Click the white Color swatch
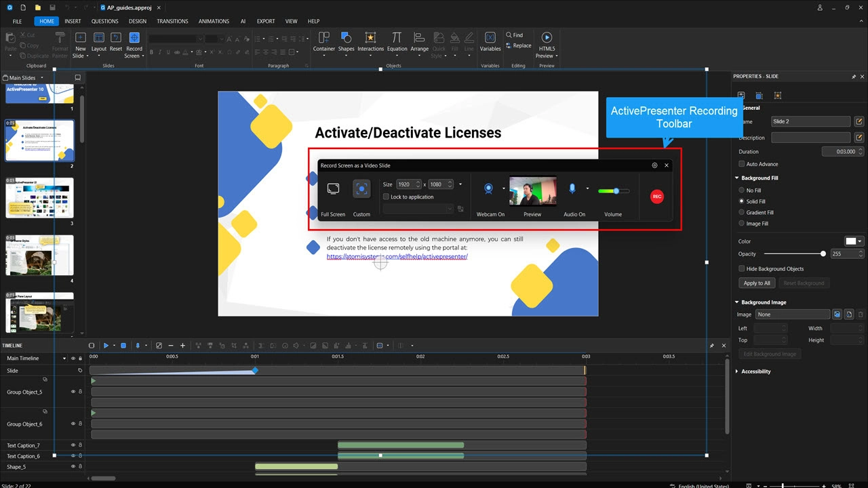 click(851, 241)
